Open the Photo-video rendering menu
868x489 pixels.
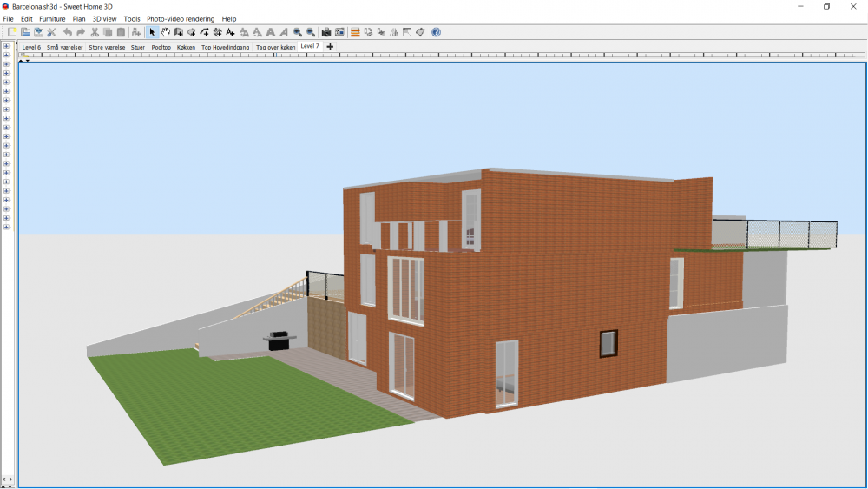click(181, 19)
